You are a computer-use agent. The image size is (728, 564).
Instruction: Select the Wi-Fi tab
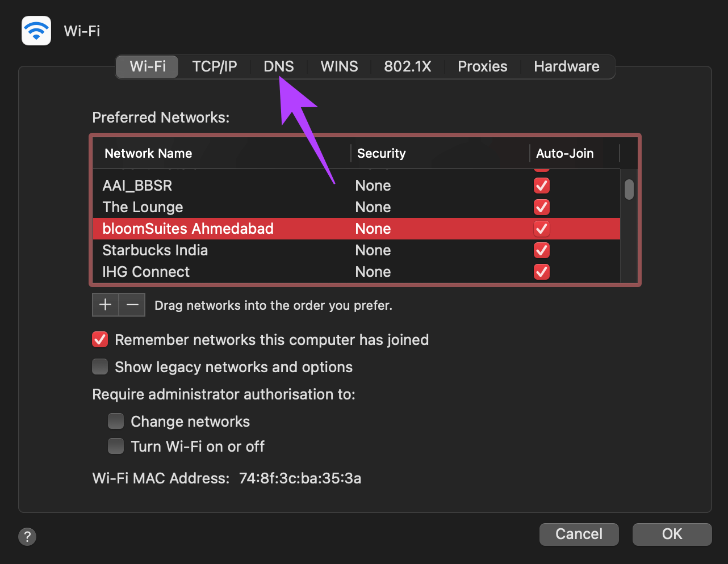coord(148,66)
